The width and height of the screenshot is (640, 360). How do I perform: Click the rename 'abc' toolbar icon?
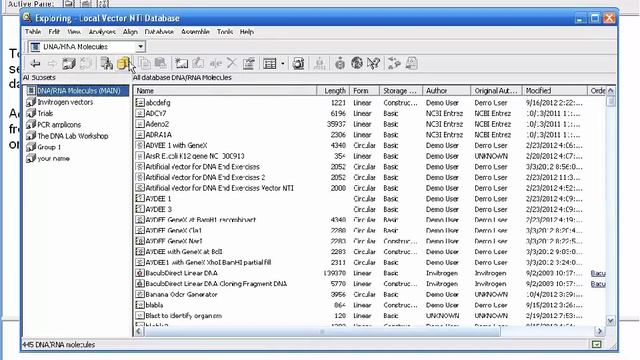coord(216,63)
